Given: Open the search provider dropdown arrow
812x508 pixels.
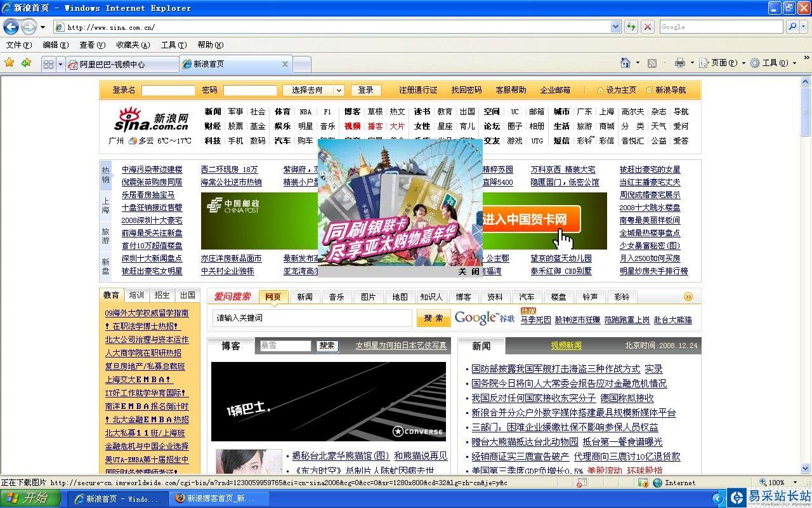Looking at the screenshot, I should point(804,27).
